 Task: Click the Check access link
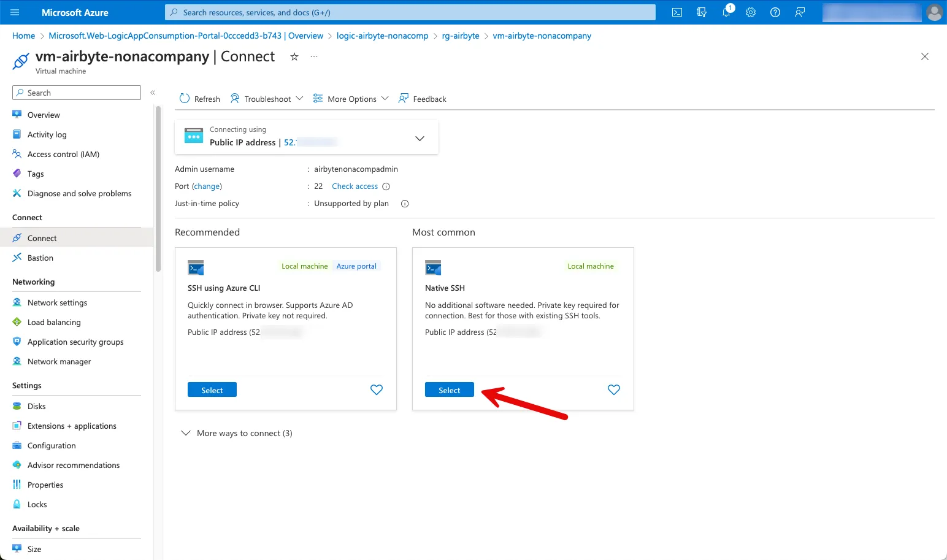[x=355, y=186]
